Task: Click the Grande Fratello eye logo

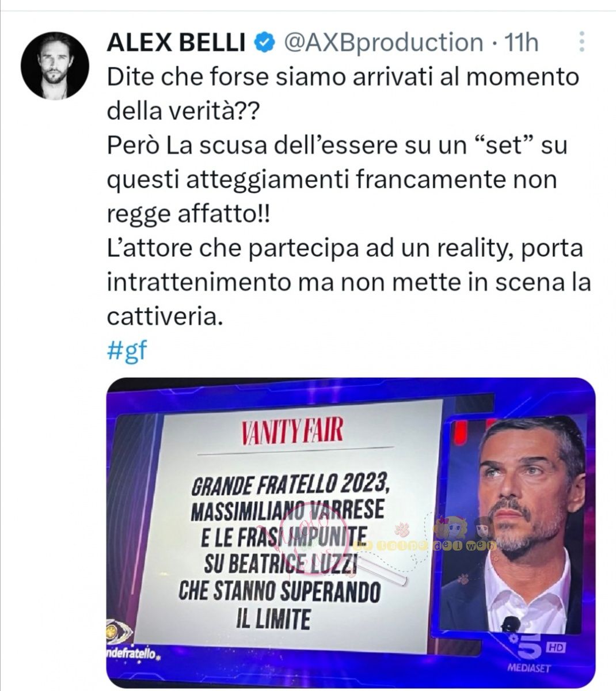Action: tap(119, 631)
